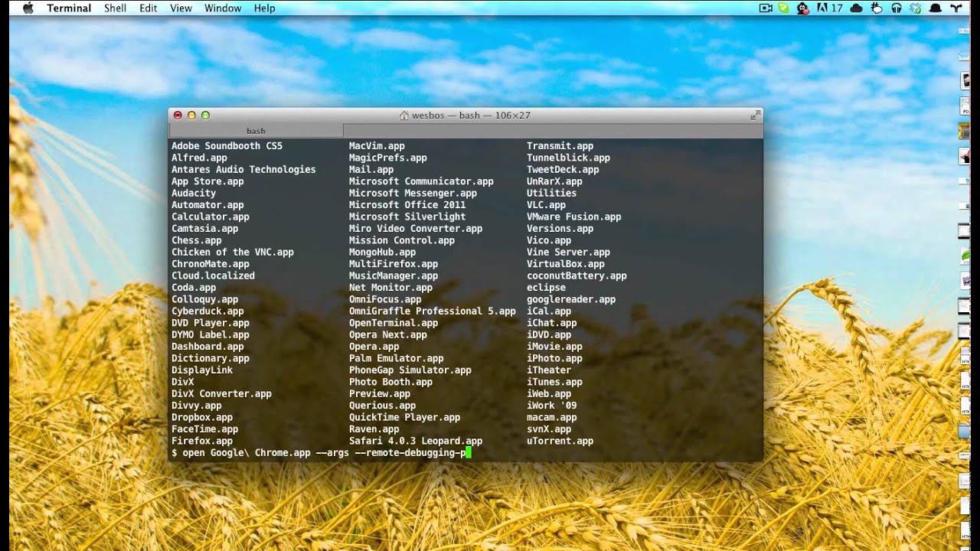Zoom Terminal with the green button

pyautogui.click(x=205, y=116)
